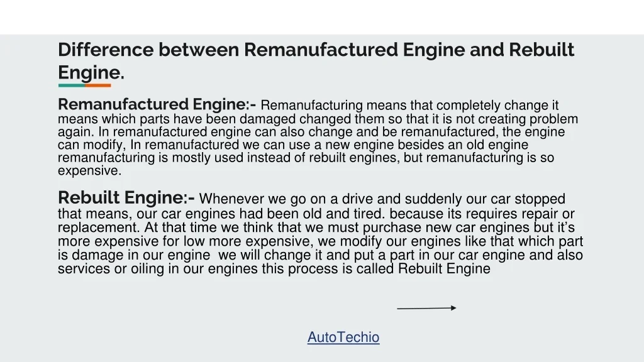Image resolution: width=644 pixels, height=362 pixels.
Task: Click the word "replacement." in the Rebuilt paragraph
Action: point(99,228)
